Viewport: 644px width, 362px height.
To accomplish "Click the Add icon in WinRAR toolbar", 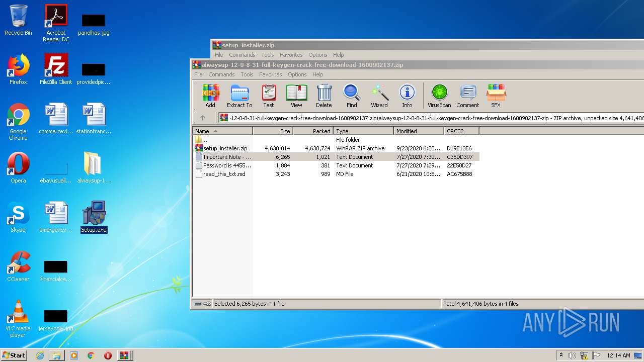I will click(x=210, y=96).
